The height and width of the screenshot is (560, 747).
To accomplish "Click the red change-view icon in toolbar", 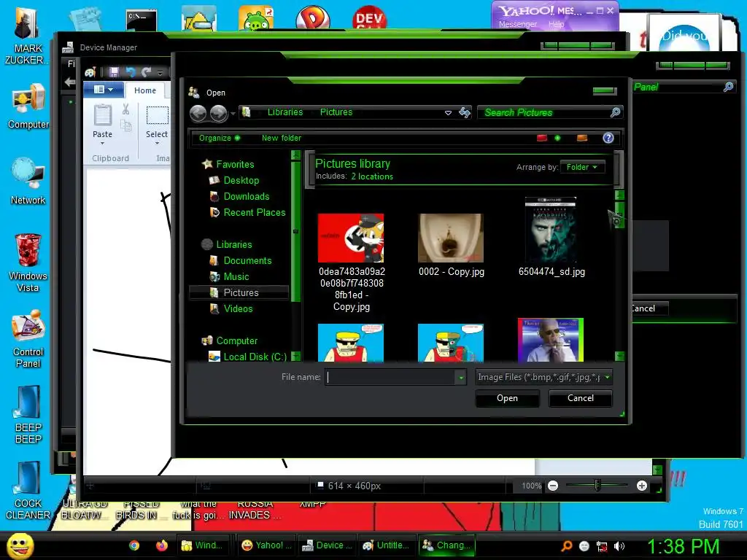I will tap(542, 138).
